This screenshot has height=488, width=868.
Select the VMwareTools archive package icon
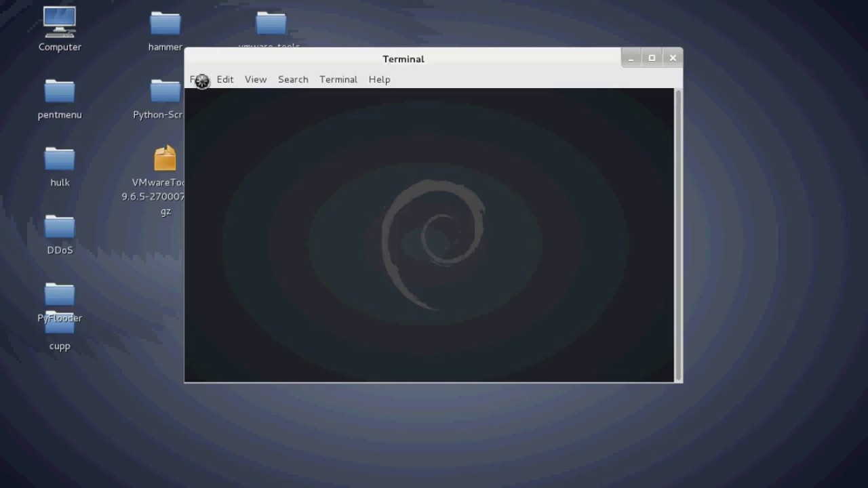click(165, 159)
